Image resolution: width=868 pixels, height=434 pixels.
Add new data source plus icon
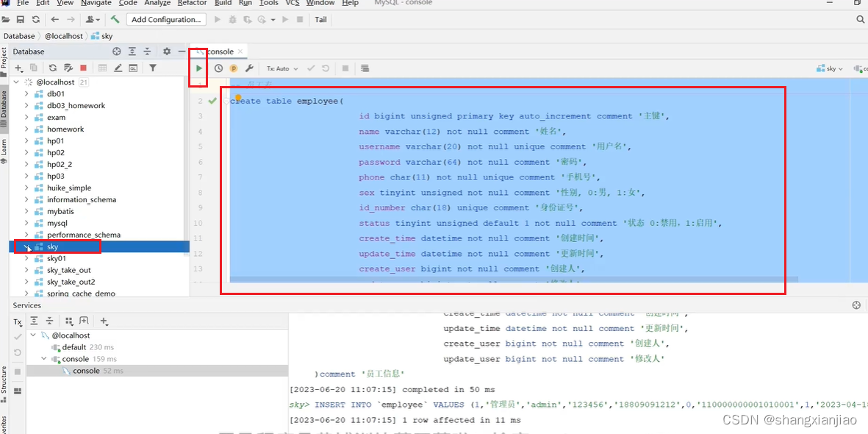[18, 68]
